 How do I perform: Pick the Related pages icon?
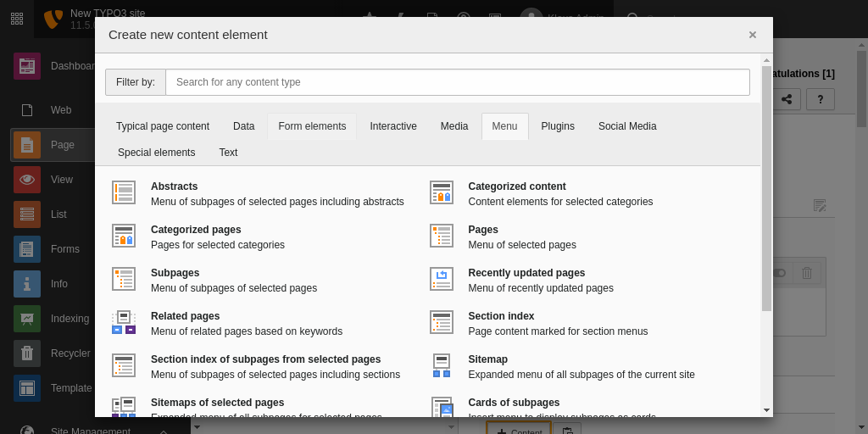[x=124, y=322]
